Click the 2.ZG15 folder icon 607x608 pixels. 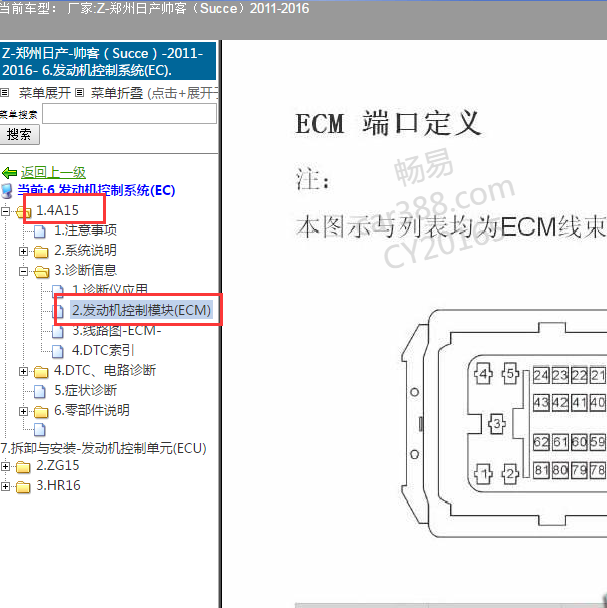tap(23, 467)
